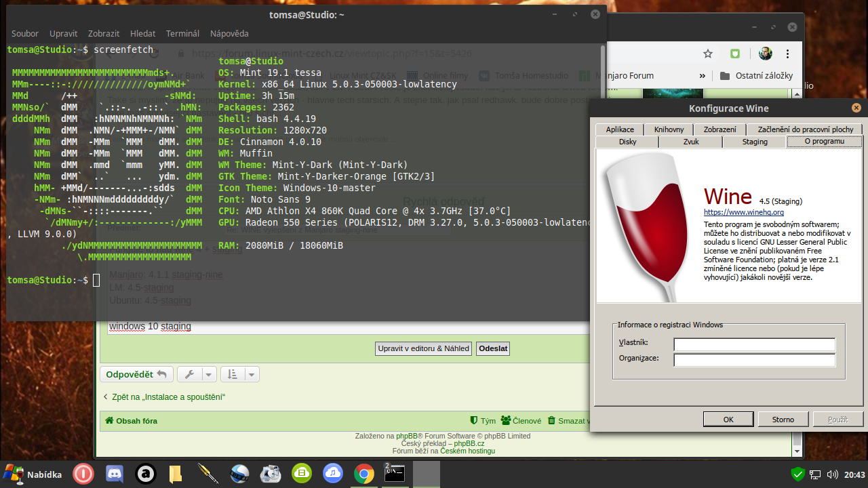Submit the forum reply with Odeslat
Viewport: 868px width, 488px height.
(493, 348)
